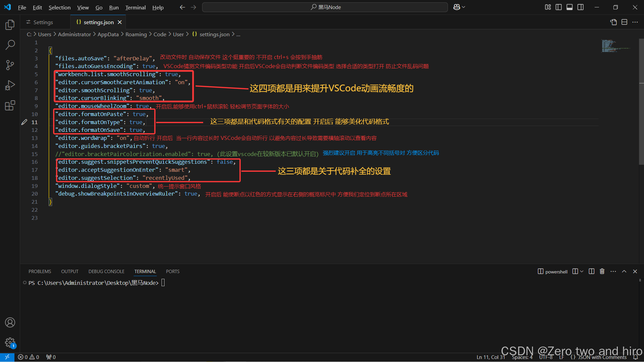Select the TERMINAL panel tab

[145, 271]
